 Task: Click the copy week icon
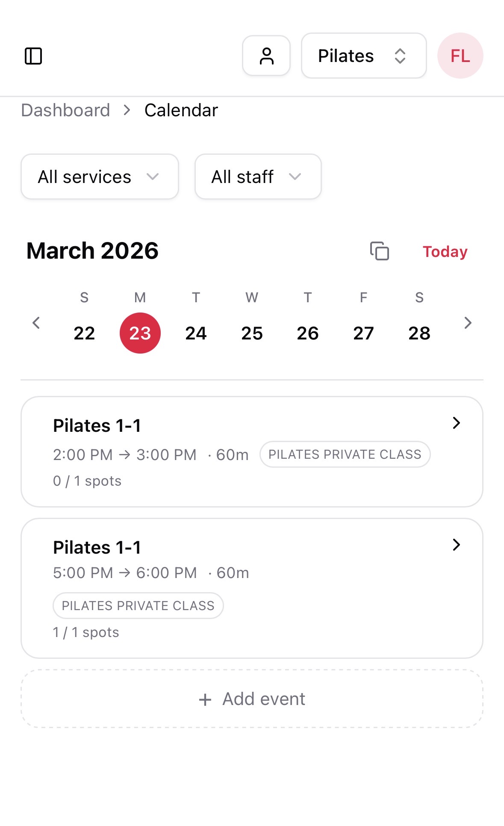[x=379, y=251]
